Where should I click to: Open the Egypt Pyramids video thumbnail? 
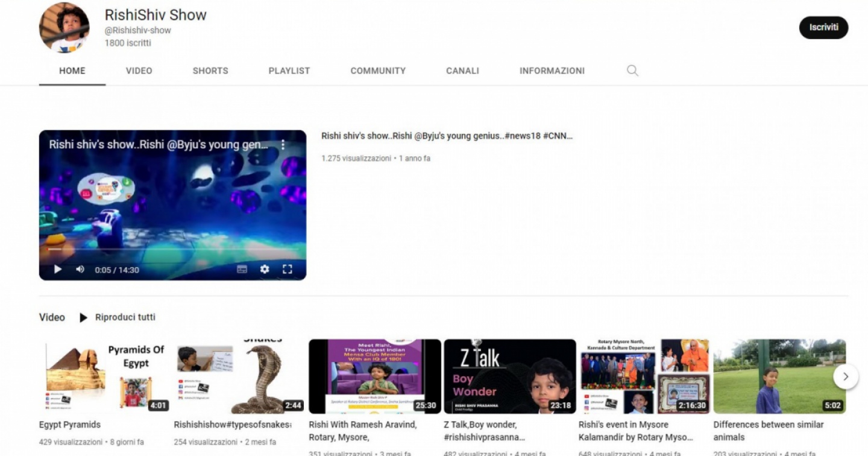click(105, 376)
